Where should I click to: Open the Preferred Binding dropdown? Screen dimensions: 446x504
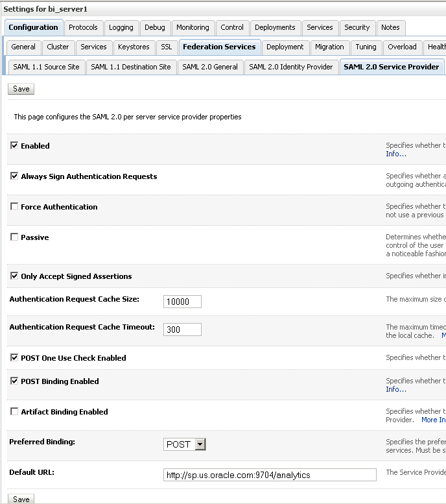click(x=185, y=444)
